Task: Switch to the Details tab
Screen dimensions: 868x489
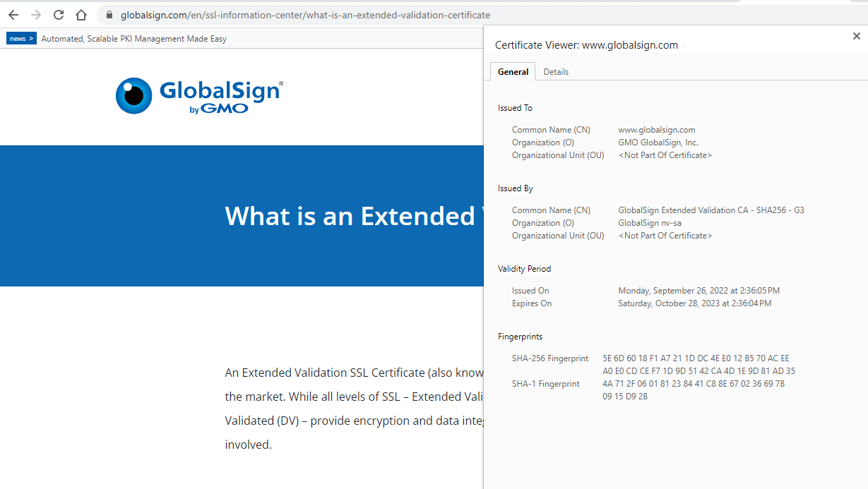Action: pyautogui.click(x=556, y=72)
